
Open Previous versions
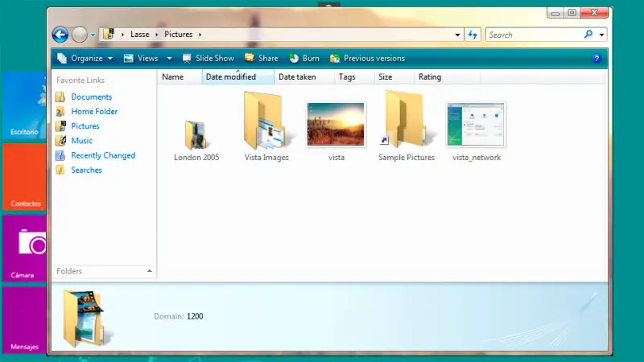click(x=368, y=58)
